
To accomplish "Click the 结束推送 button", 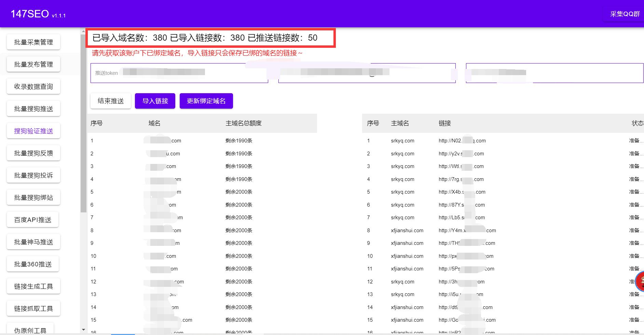I will click(110, 101).
